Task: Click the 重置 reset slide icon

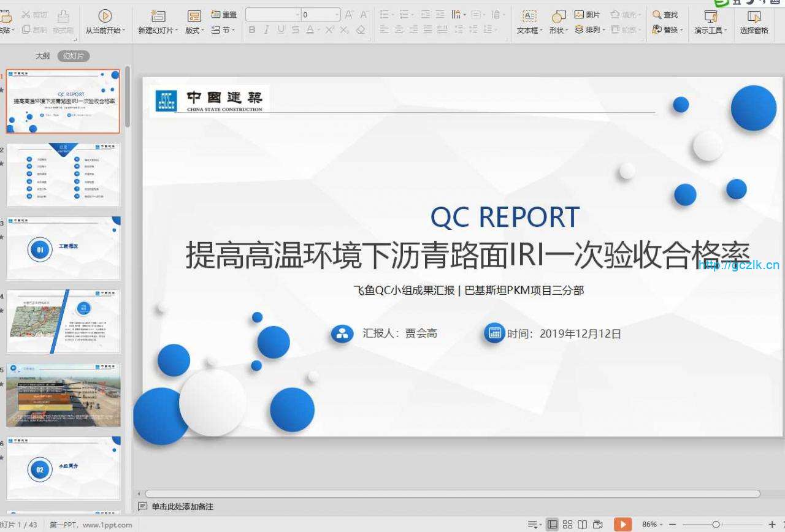Action: pyautogui.click(x=224, y=15)
